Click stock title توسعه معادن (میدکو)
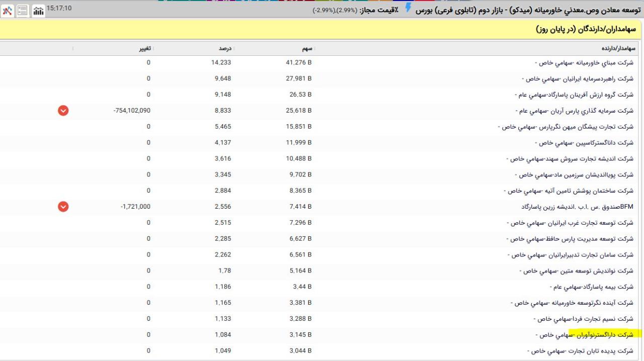 (x=528, y=9)
